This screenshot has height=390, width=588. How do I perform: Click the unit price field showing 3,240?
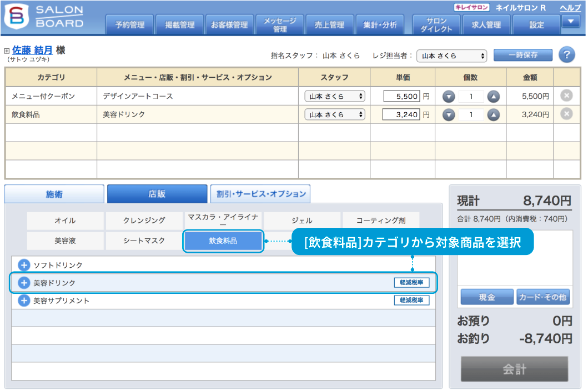401,114
